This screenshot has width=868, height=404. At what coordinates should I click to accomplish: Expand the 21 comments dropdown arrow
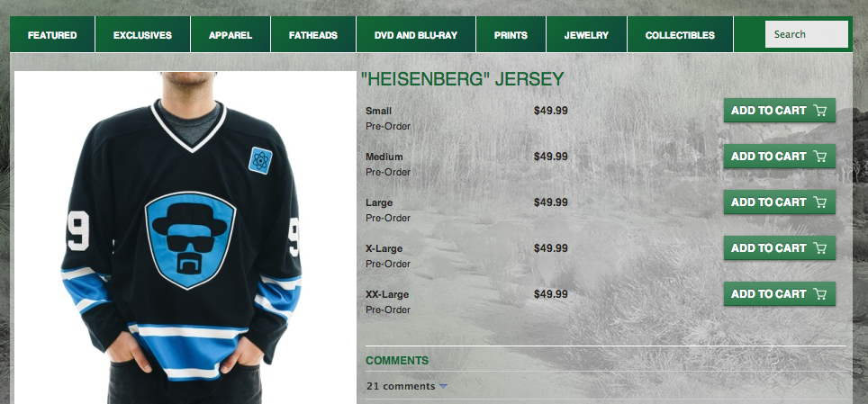[443, 386]
